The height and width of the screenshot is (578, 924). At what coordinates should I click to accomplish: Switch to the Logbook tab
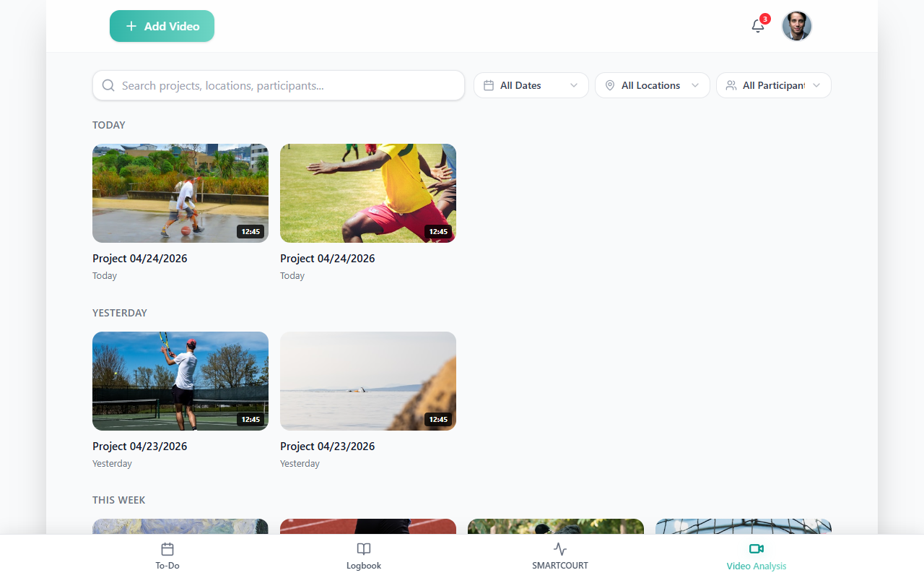364,556
